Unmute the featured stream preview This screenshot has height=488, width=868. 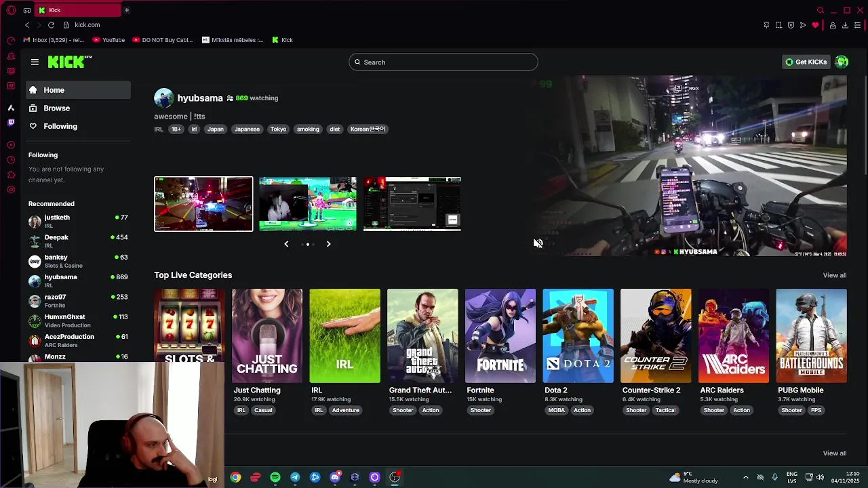point(538,243)
